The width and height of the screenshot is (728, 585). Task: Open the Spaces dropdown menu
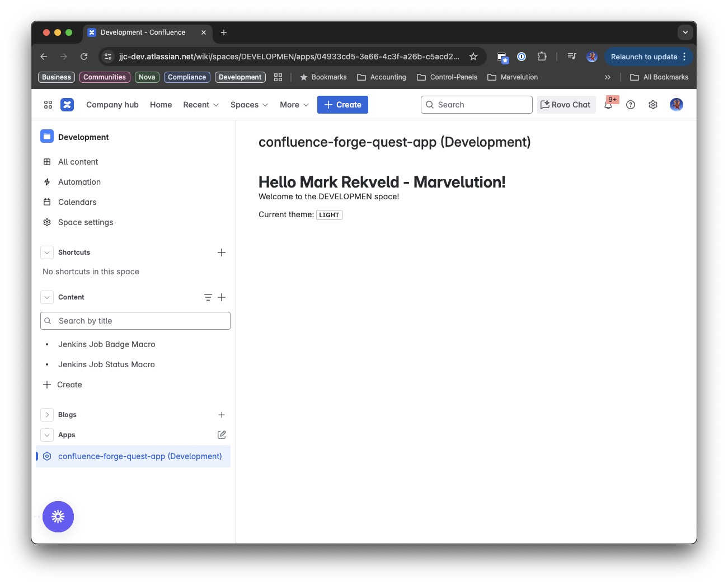pyautogui.click(x=249, y=105)
